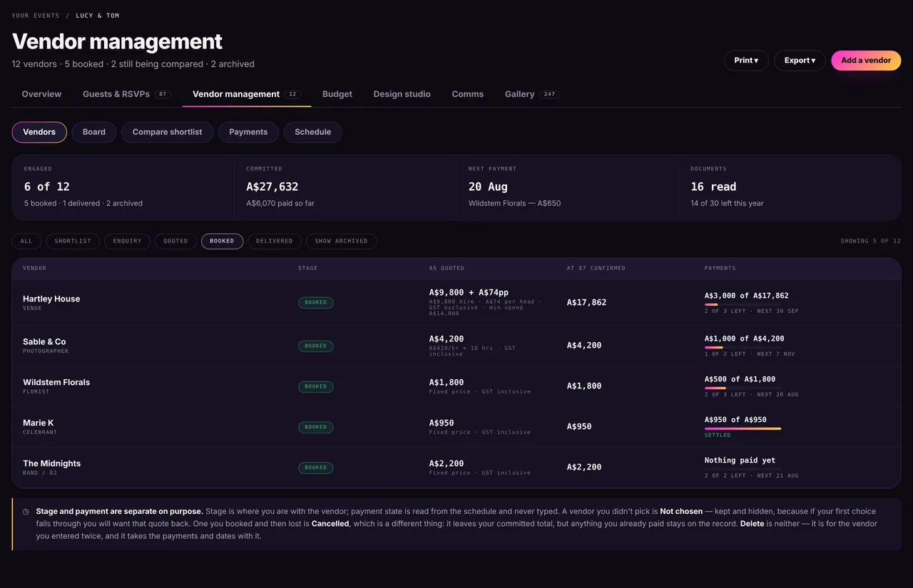Open the Marie K vendor name

(x=39, y=423)
